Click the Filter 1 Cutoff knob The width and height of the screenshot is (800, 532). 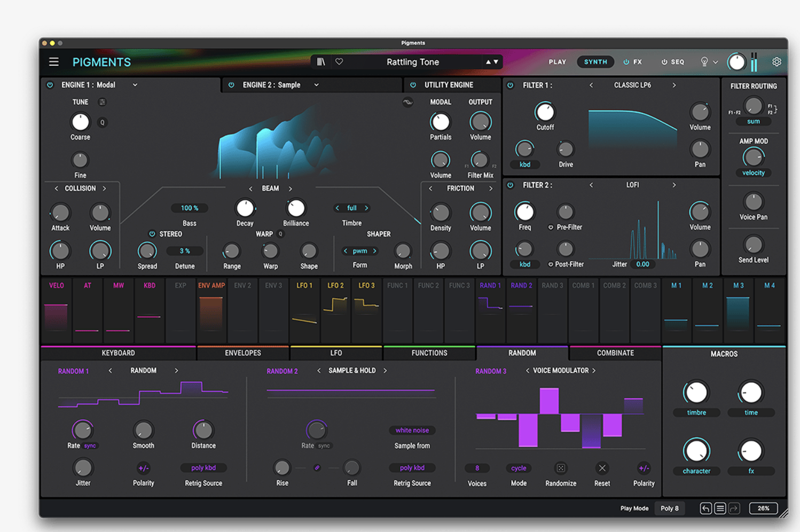point(545,112)
